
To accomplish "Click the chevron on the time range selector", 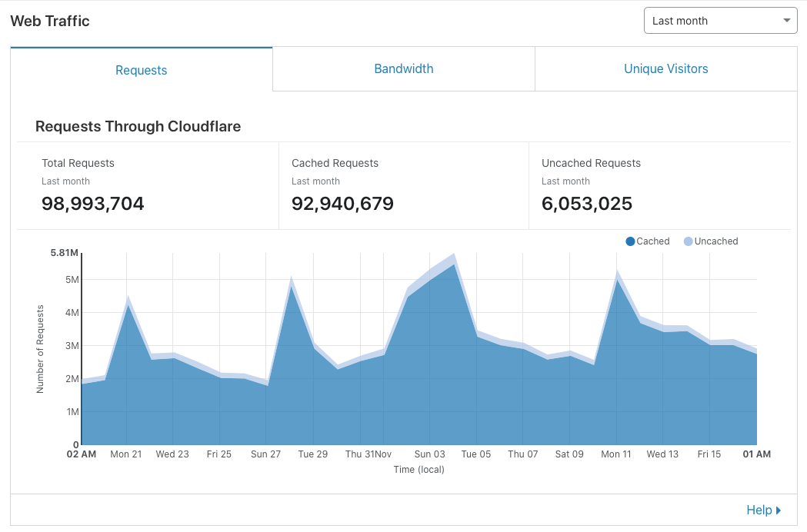I will (x=787, y=21).
